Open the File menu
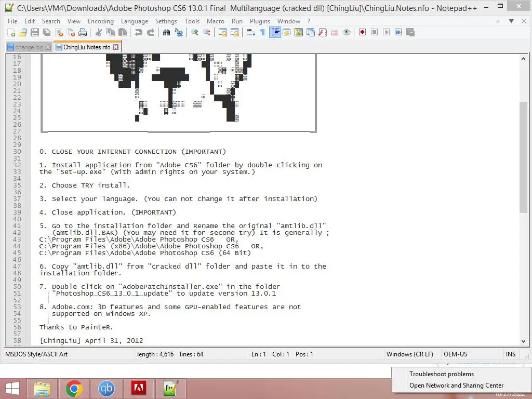 click(12, 21)
